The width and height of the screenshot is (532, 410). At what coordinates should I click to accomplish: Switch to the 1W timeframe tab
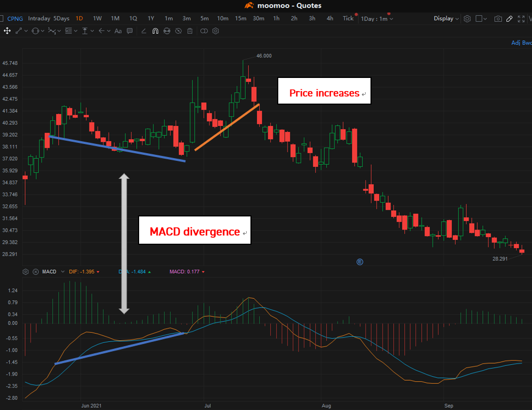tap(97, 19)
